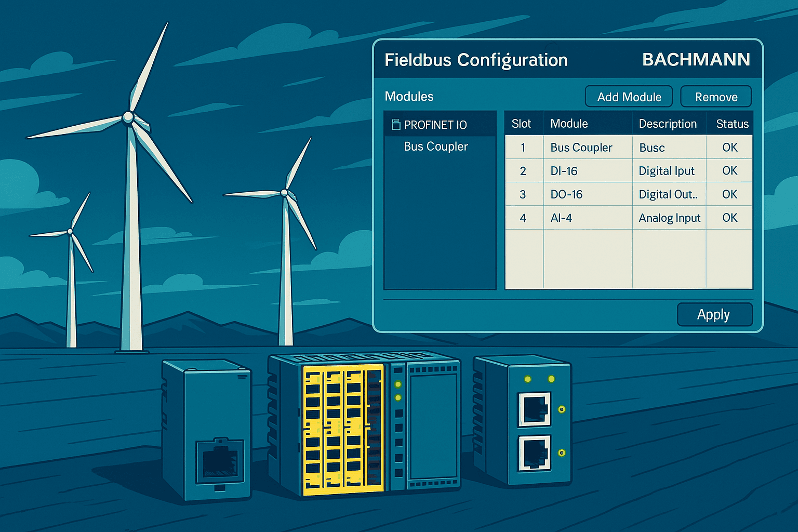
Task: Select the Bus Coupler table row module cell
Action: pyautogui.click(x=588, y=148)
